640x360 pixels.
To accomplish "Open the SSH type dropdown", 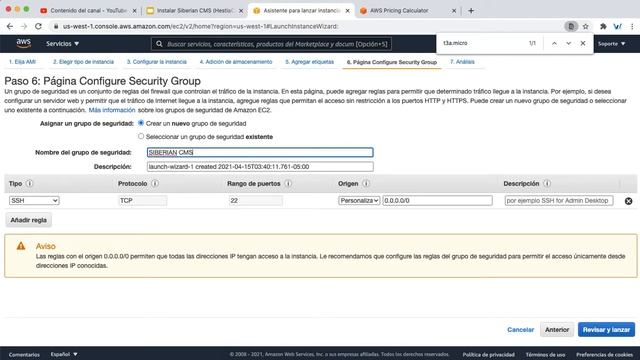I will click(x=34, y=200).
